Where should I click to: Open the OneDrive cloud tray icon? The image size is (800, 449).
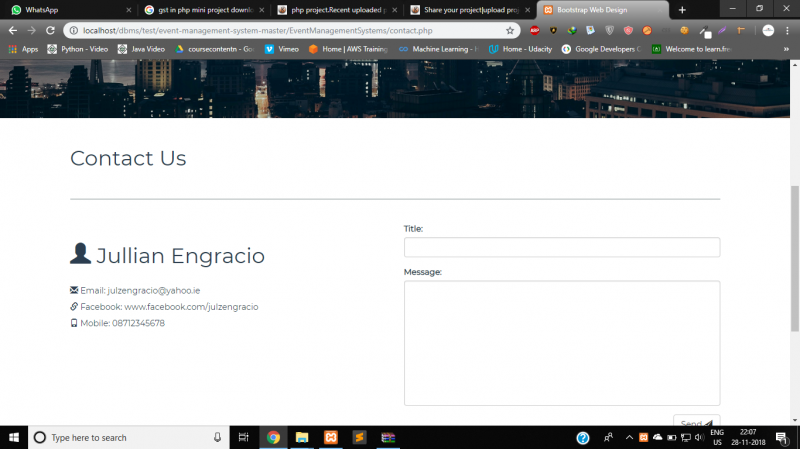tap(658, 437)
